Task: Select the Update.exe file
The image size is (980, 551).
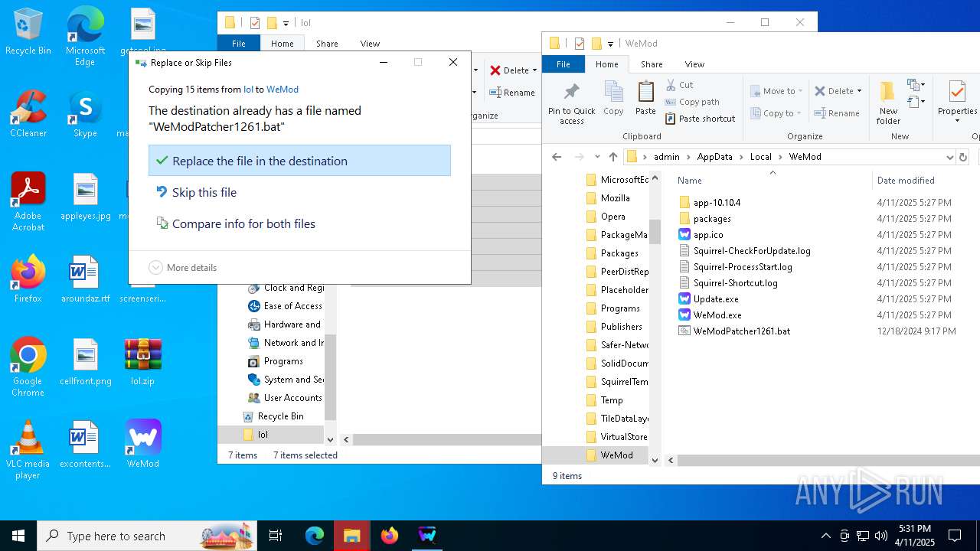Action: [x=716, y=299]
